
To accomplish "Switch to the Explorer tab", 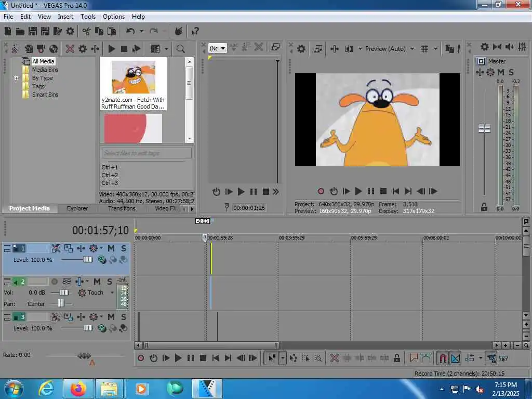I will click(x=77, y=208).
